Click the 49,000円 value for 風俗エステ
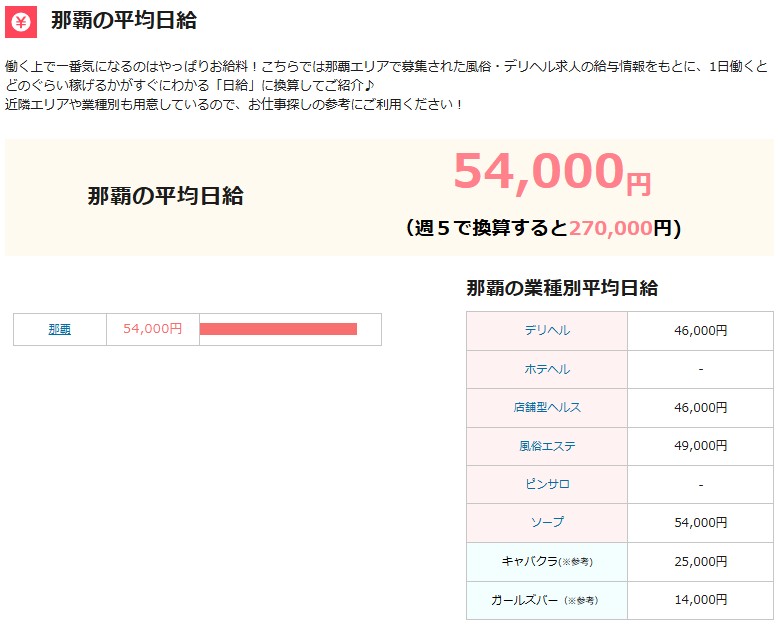The image size is (778, 628). (700, 445)
